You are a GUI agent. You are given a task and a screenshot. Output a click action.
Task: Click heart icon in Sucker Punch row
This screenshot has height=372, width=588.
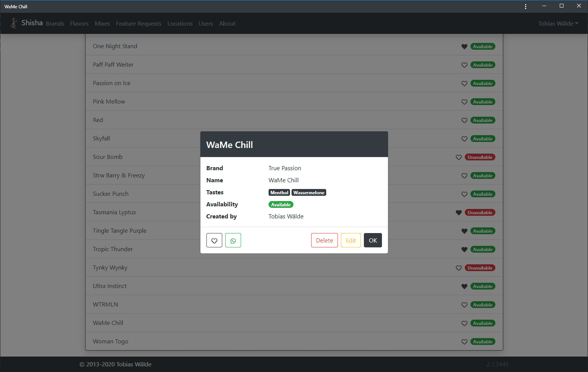464,194
